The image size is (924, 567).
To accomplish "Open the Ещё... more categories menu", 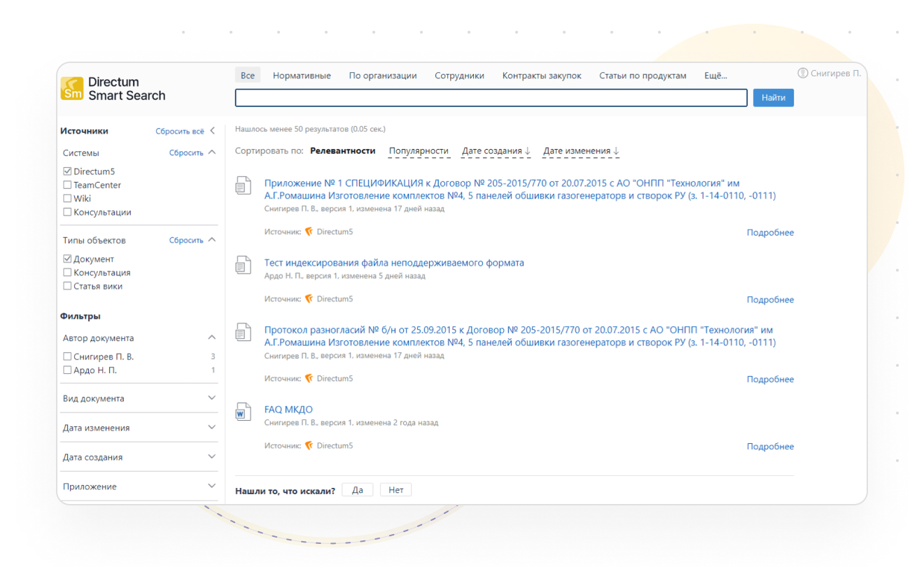I will (715, 76).
